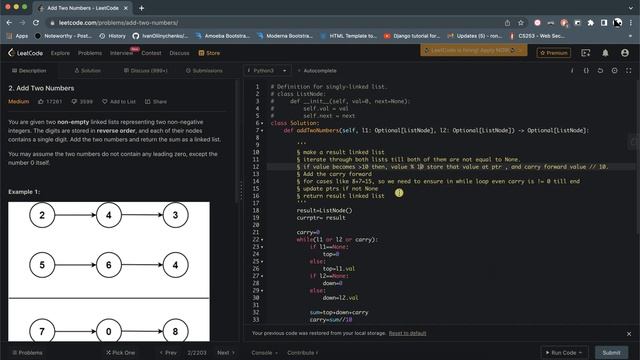Click the Reset to default link
640x360 pixels.
coord(407,333)
